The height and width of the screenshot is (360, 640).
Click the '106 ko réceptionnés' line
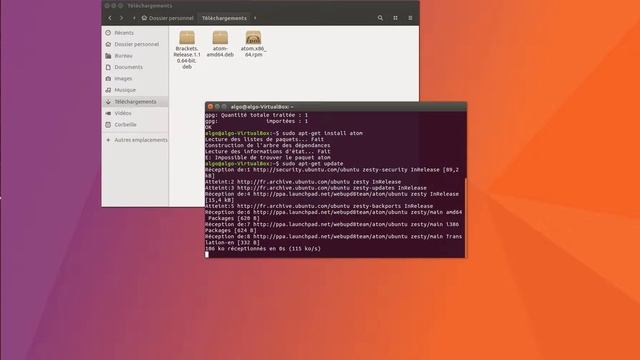point(263,248)
